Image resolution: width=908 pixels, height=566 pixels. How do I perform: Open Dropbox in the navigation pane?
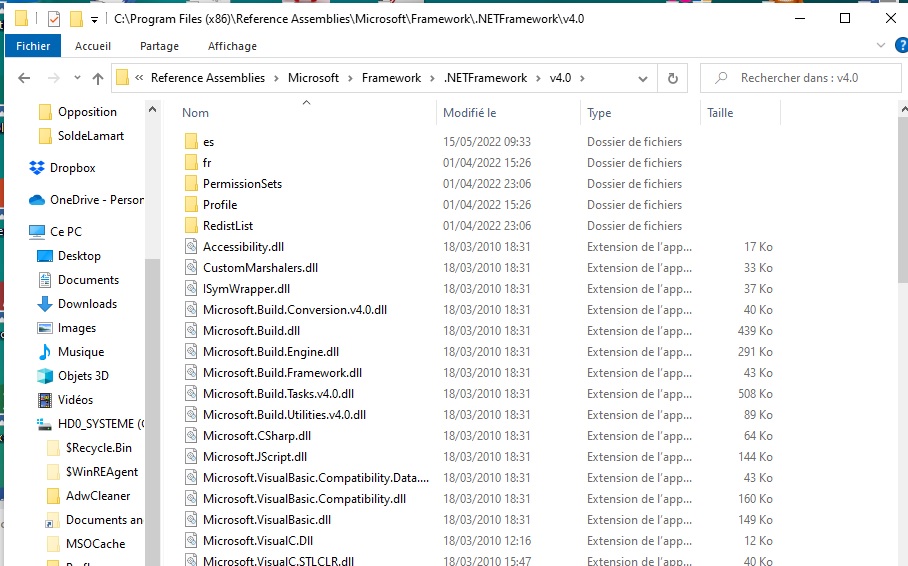pos(72,168)
